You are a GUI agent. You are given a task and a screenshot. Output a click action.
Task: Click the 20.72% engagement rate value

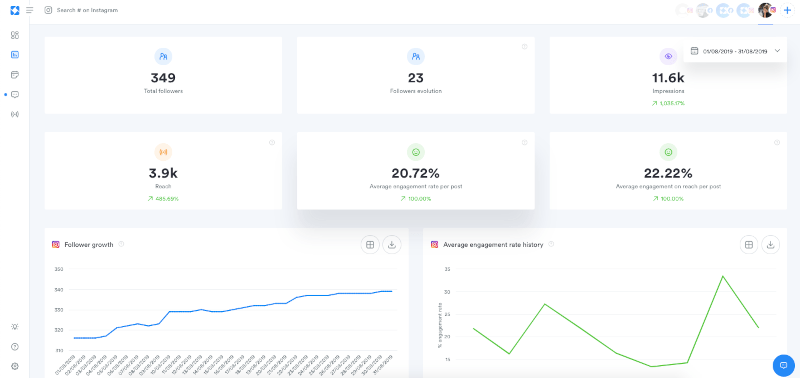pyautogui.click(x=416, y=173)
